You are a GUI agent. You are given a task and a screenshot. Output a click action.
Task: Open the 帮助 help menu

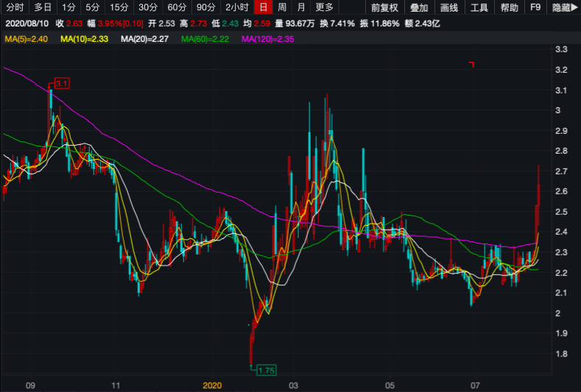509,7
